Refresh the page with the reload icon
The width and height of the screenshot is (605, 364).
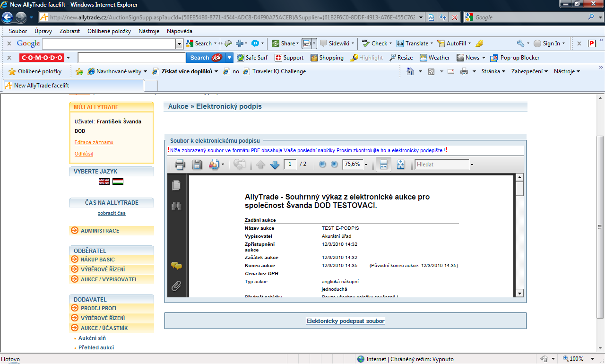(x=443, y=17)
